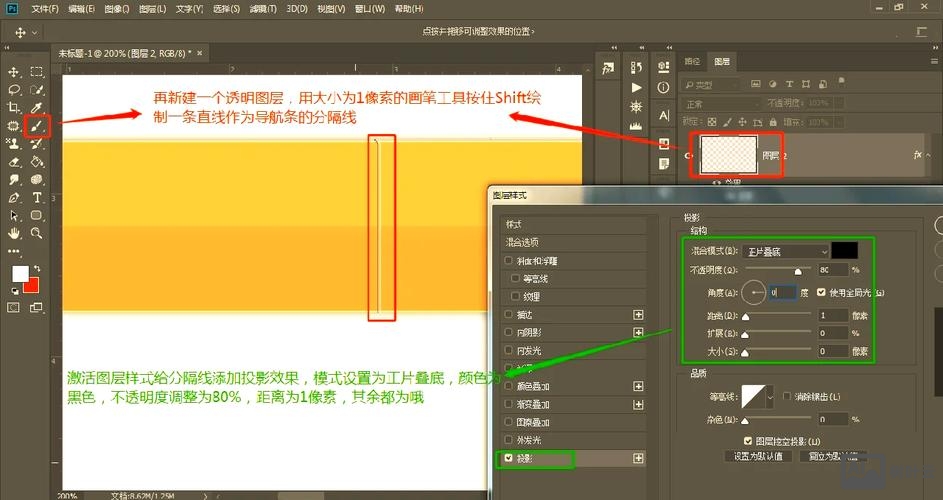943x500 pixels.
Task: Select the Lasso tool
Action: [x=14, y=90]
